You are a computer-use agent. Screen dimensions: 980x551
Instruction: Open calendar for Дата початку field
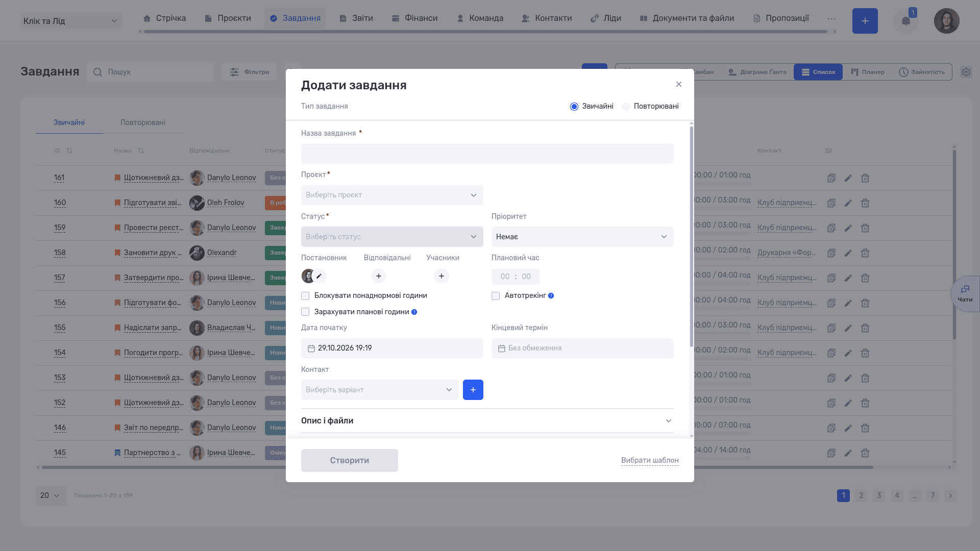(x=311, y=348)
